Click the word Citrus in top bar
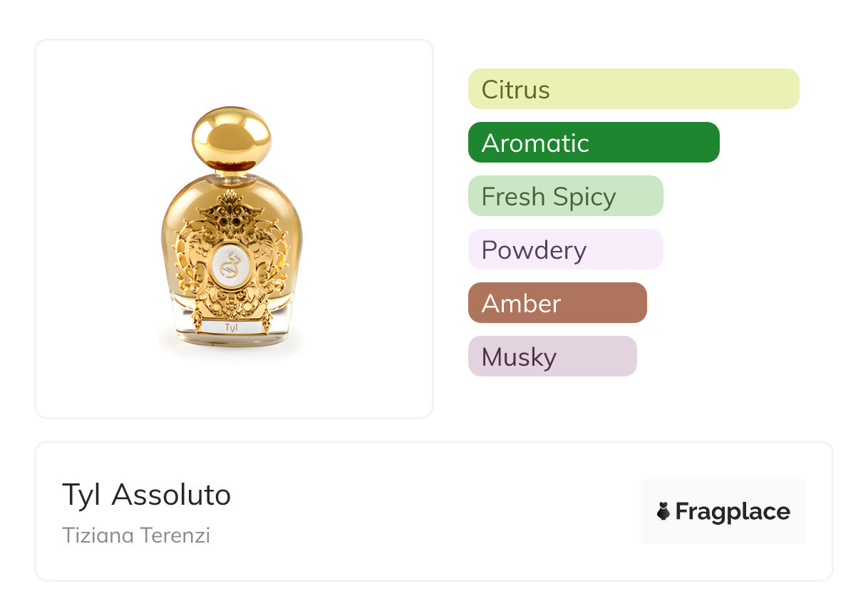 pos(515,90)
